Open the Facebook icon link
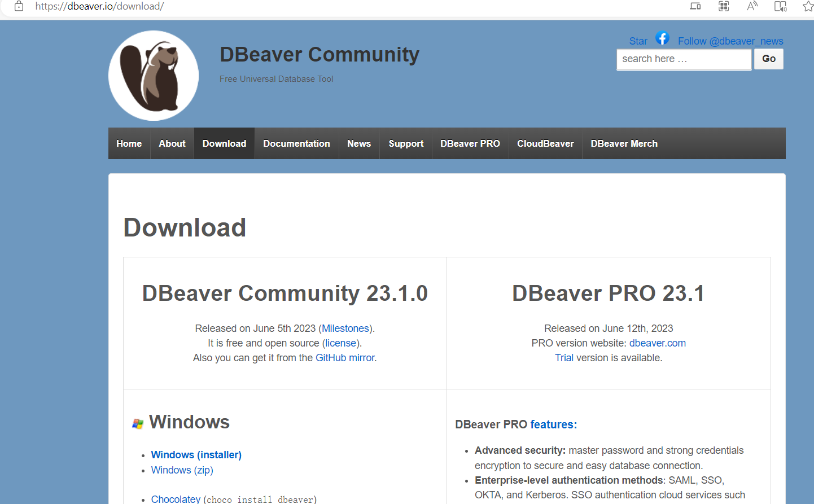 (x=662, y=38)
